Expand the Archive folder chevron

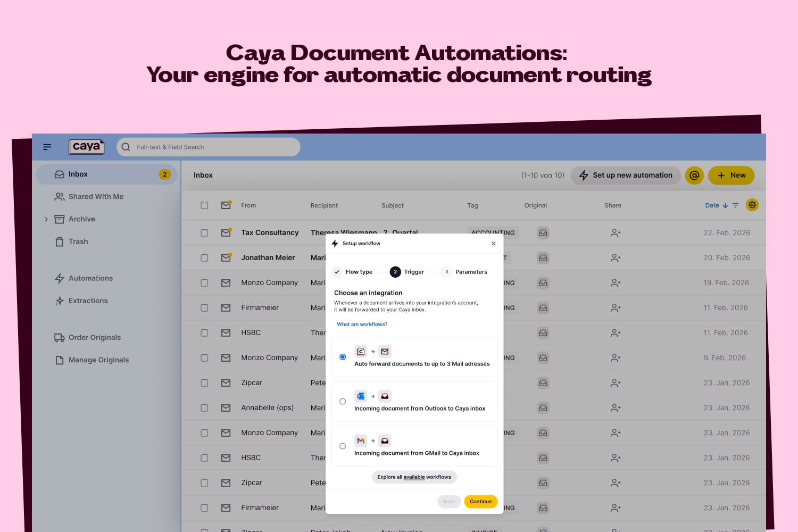pyautogui.click(x=46, y=219)
